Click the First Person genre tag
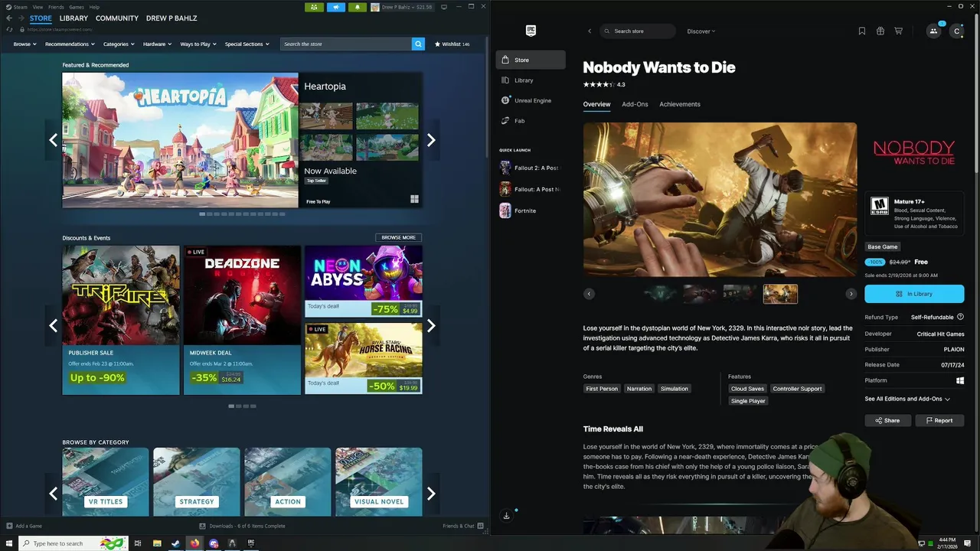Image resolution: width=980 pixels, height=551 pixels. (x=602, y=389)
